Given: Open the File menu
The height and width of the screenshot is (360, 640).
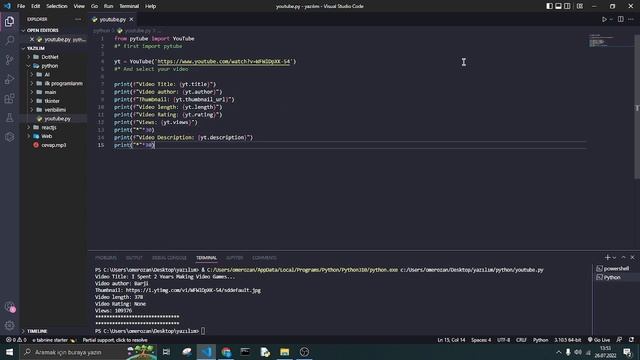Looking at the screenshot, I should (21, 6).
